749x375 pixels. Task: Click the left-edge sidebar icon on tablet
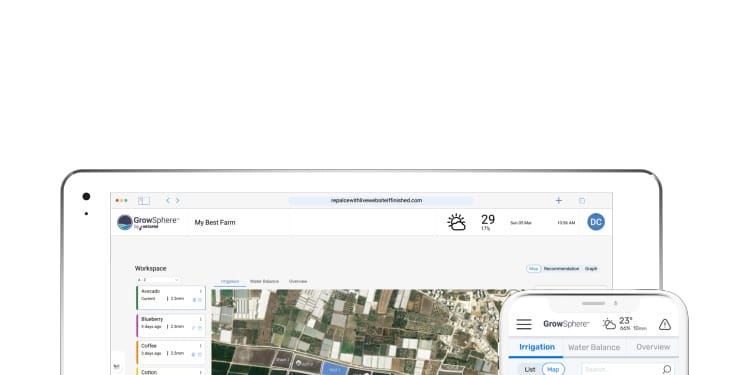(x=117, y=366)
